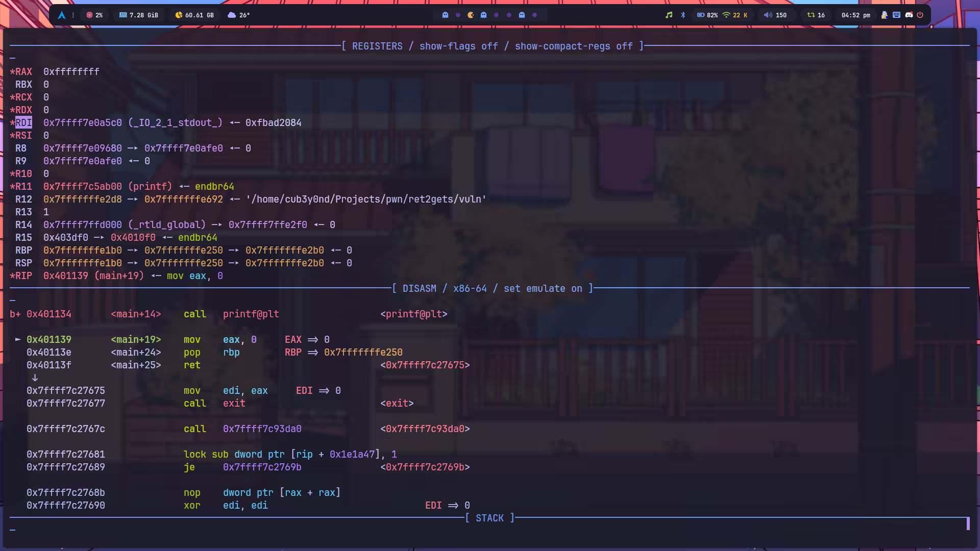Expand the updates module showing 16
The width and height of the screenshot is (980, 551).
point(816,15)
